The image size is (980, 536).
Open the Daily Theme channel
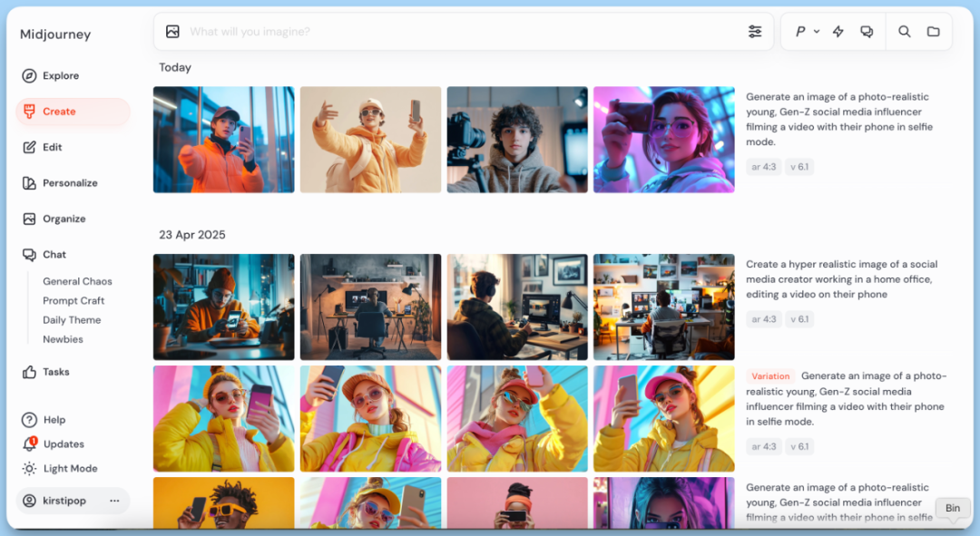point(71,319)
